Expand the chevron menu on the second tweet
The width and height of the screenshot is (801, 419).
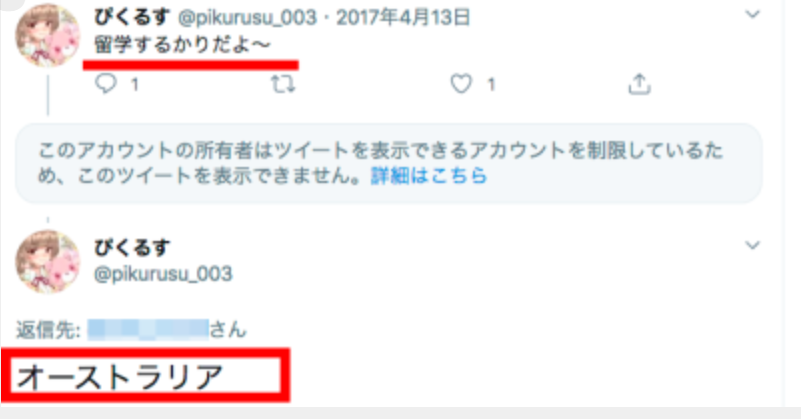(x=752, y=245)
